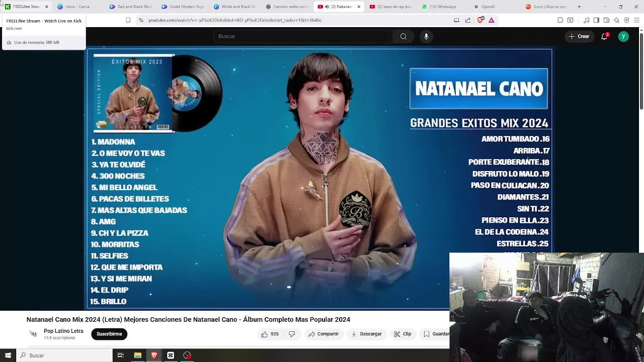The width and height of the screenshot is (644, 362).
Task: Click the Brave browser taskbar icon
Action: [154, 355]
